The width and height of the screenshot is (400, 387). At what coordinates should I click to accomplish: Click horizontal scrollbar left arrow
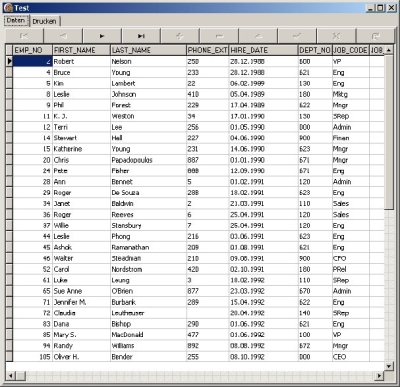[x=10, y=376]
